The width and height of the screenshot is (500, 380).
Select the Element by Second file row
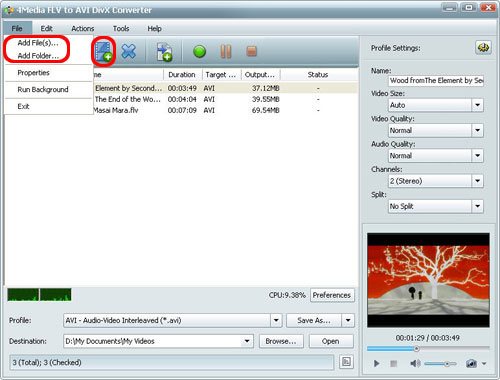225,88
